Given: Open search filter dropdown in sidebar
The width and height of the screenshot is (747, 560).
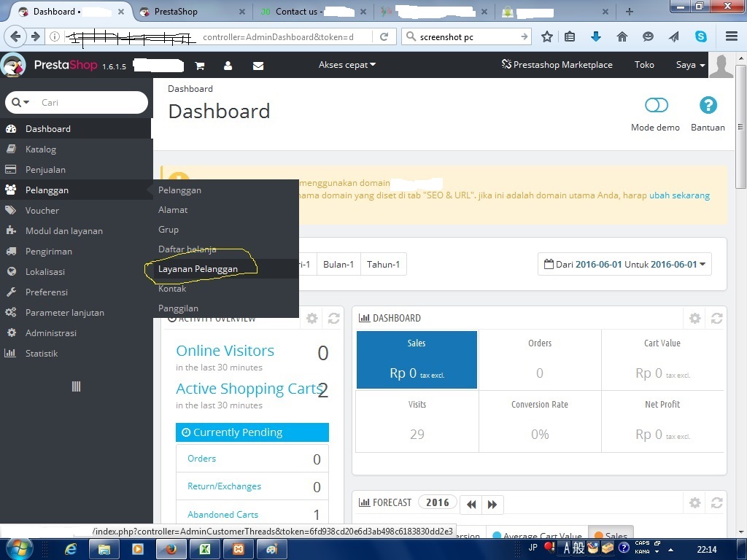Looking at the screenshot, I should [20, 102].
